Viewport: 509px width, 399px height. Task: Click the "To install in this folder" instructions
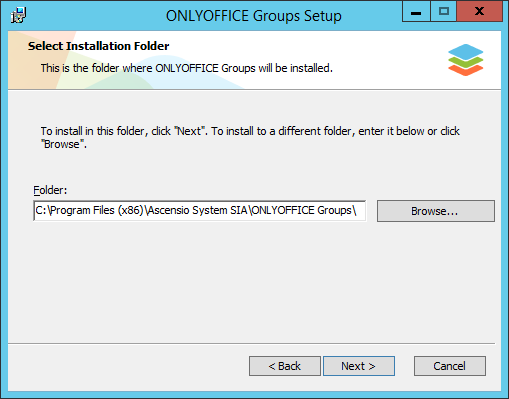coord(250,137)
